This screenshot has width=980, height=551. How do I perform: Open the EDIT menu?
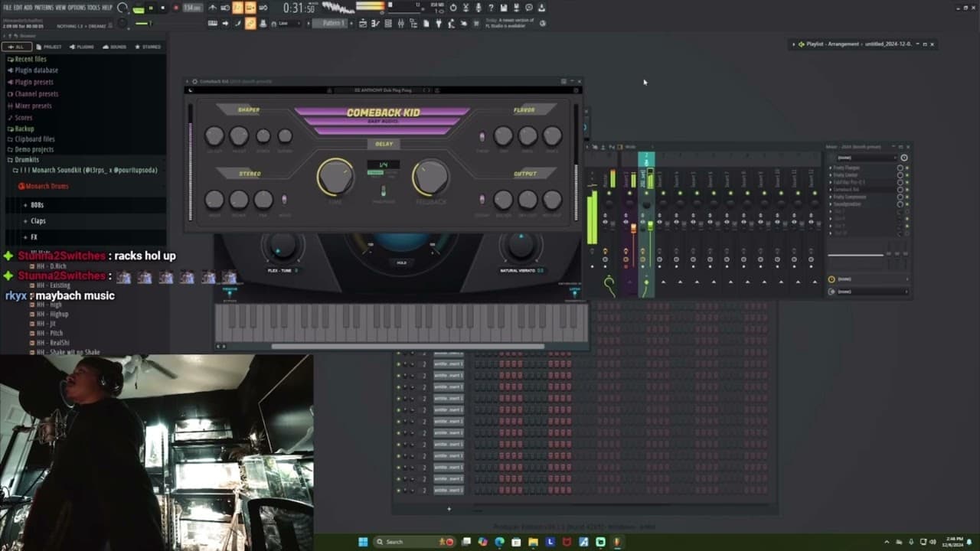[x=18, y=8]
